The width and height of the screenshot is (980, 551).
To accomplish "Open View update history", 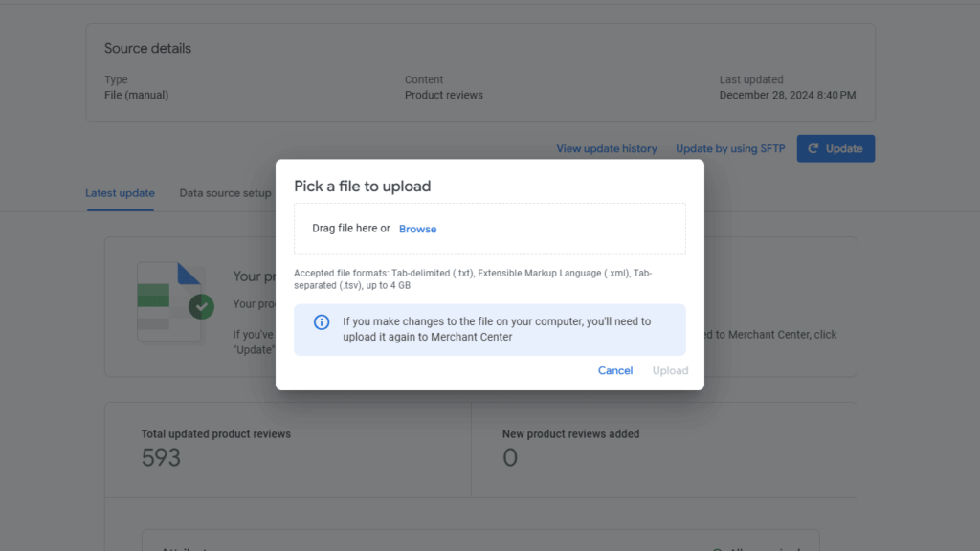I will [x=606, y=148].
